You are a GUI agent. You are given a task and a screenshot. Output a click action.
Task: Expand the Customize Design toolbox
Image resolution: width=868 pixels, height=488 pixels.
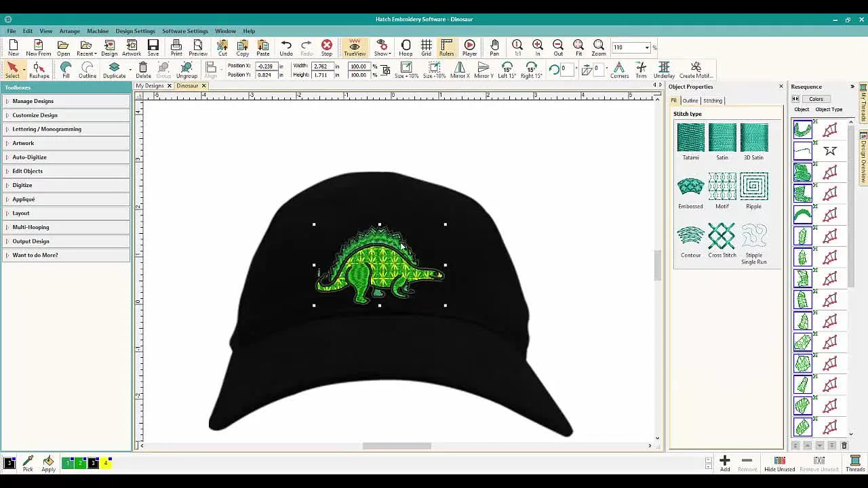(66, 115)
